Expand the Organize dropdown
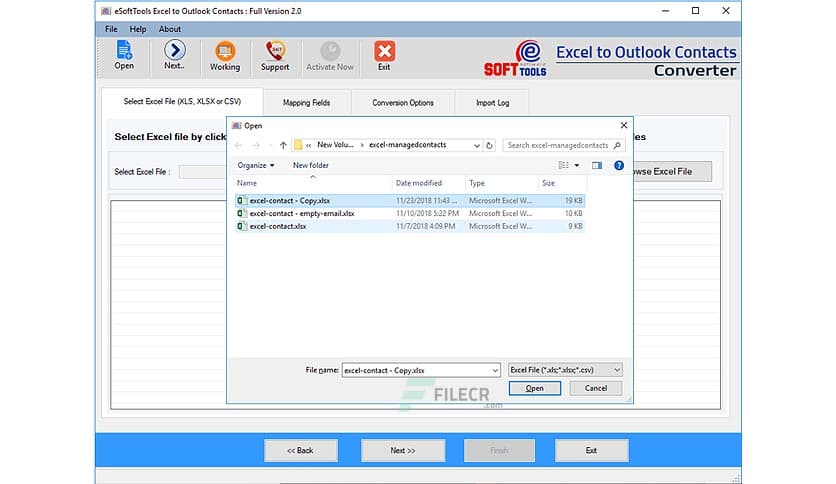The image size is (836, 484). point(256,165)
